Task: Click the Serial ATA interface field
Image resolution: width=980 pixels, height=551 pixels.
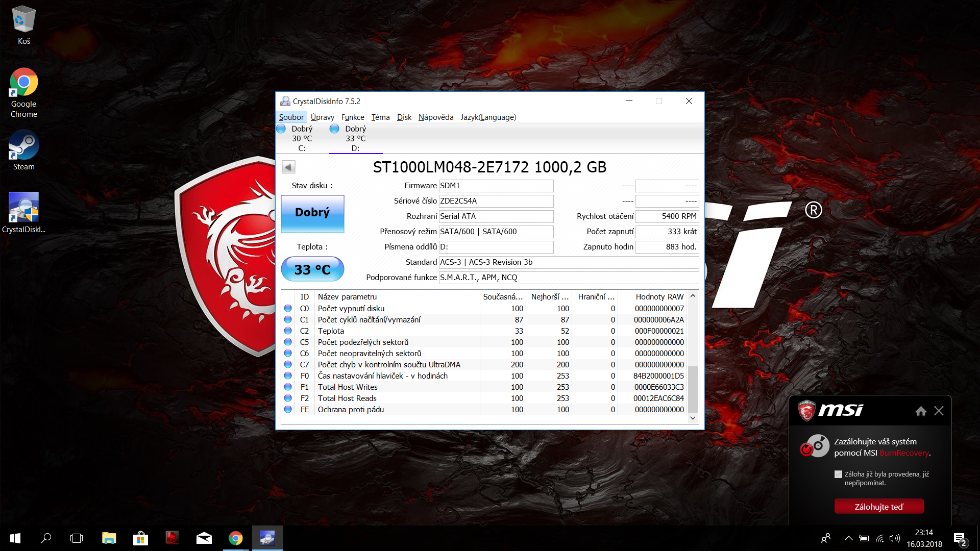Action: click(496, 216)
